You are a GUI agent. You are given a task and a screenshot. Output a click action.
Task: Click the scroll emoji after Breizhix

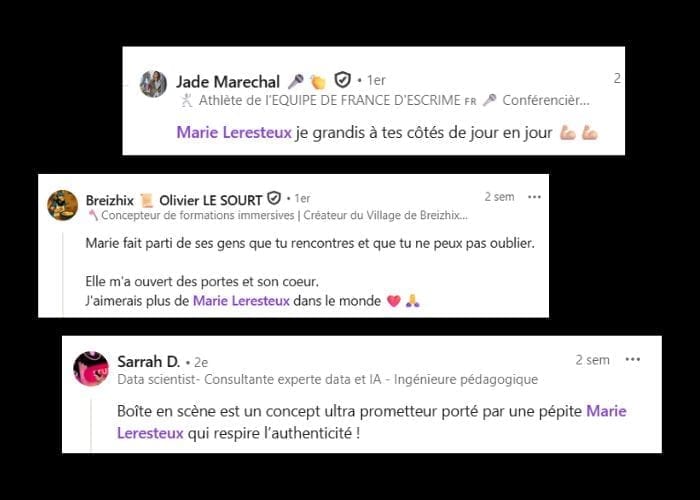coord(146,200)
